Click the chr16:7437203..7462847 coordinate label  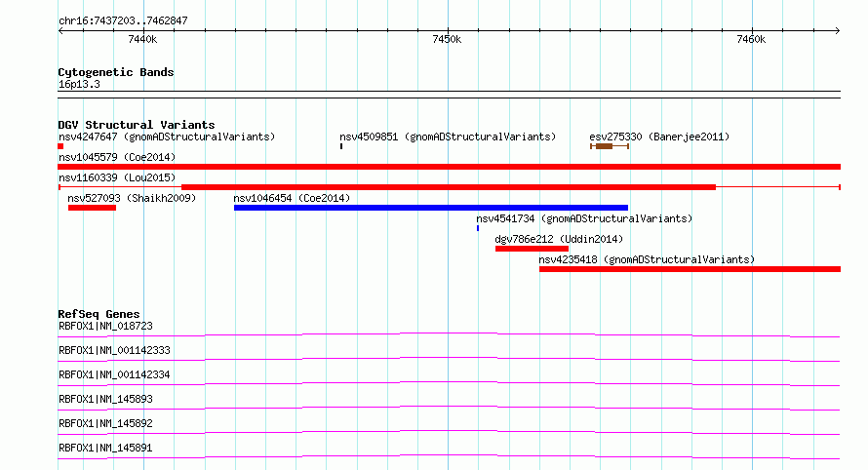[x=123, y=20]
